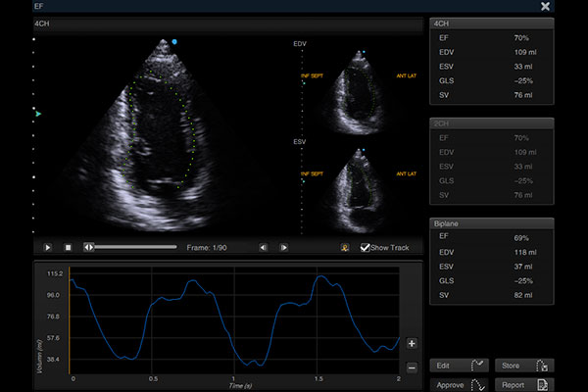Click the 4CH GLS value –25%

(x=523, y=80)
